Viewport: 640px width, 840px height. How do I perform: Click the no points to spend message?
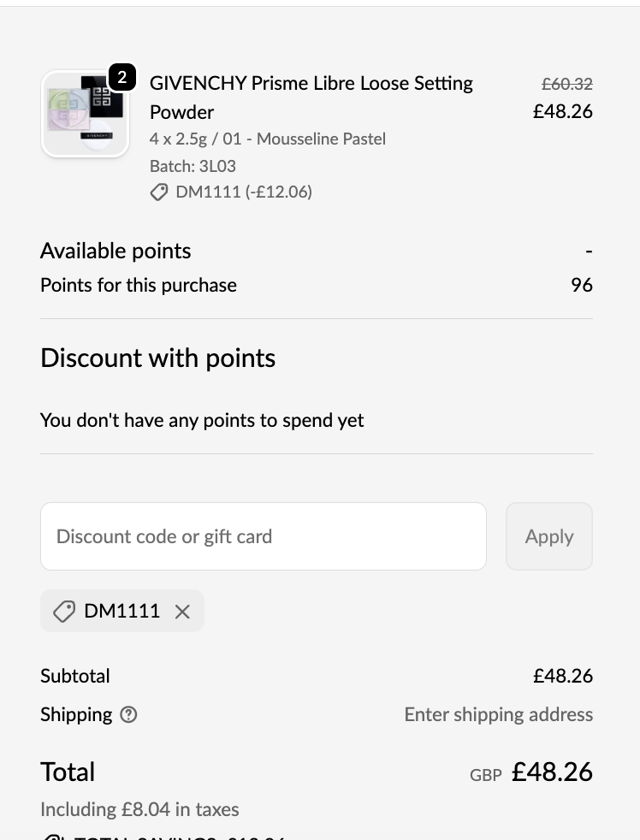tap(202, 420)
